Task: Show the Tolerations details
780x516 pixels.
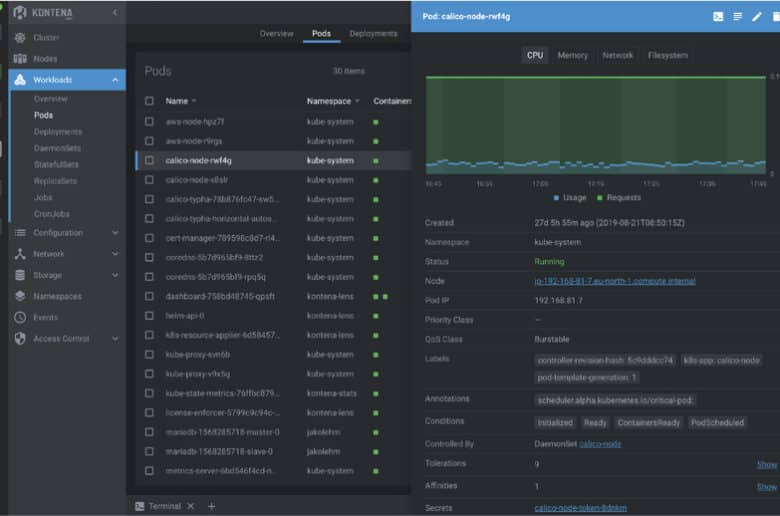Action: pos(767,464)
